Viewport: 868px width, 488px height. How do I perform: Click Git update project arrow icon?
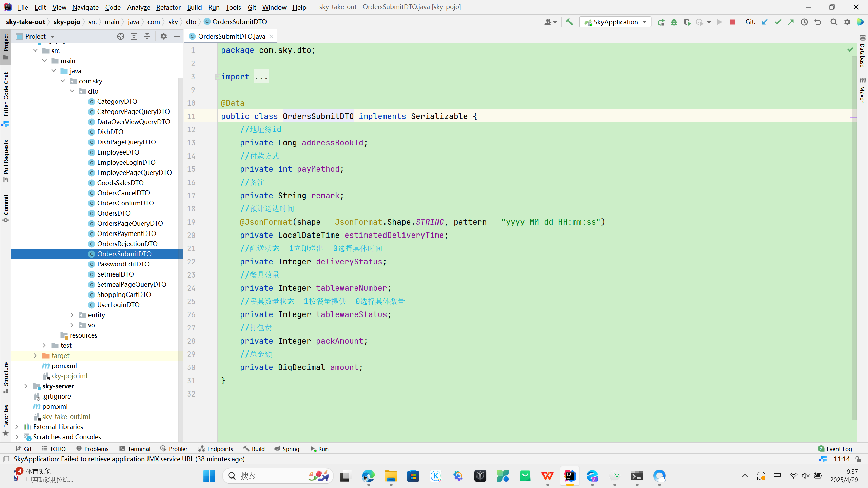click(765, 22)
